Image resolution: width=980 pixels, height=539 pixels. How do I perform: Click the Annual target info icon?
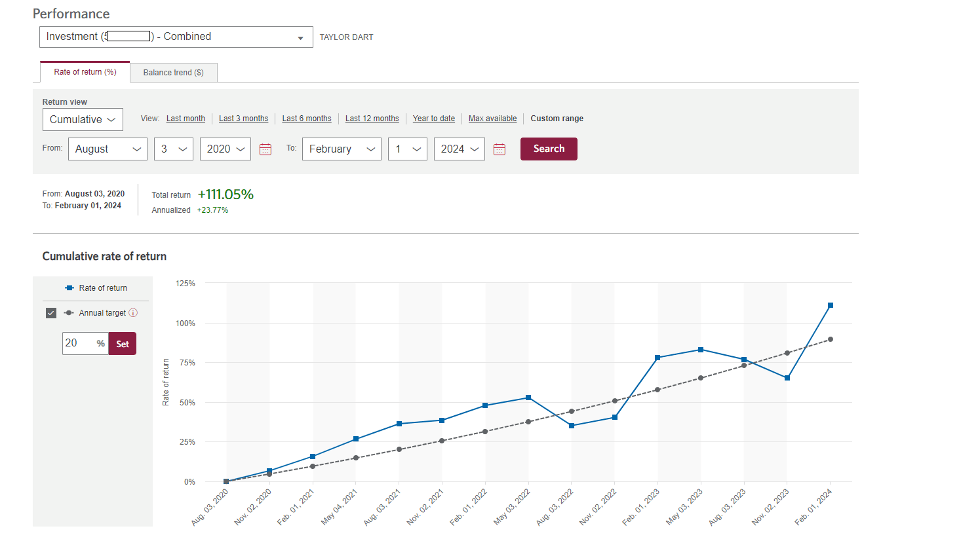point(133,313)
